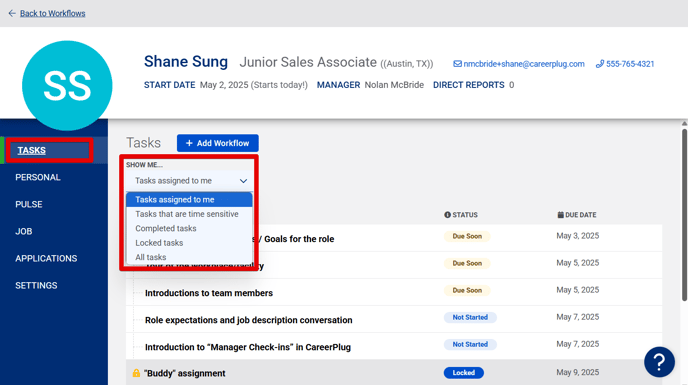Select TASKS in the sidebar

pyautogui.click(x=32, y=151)
